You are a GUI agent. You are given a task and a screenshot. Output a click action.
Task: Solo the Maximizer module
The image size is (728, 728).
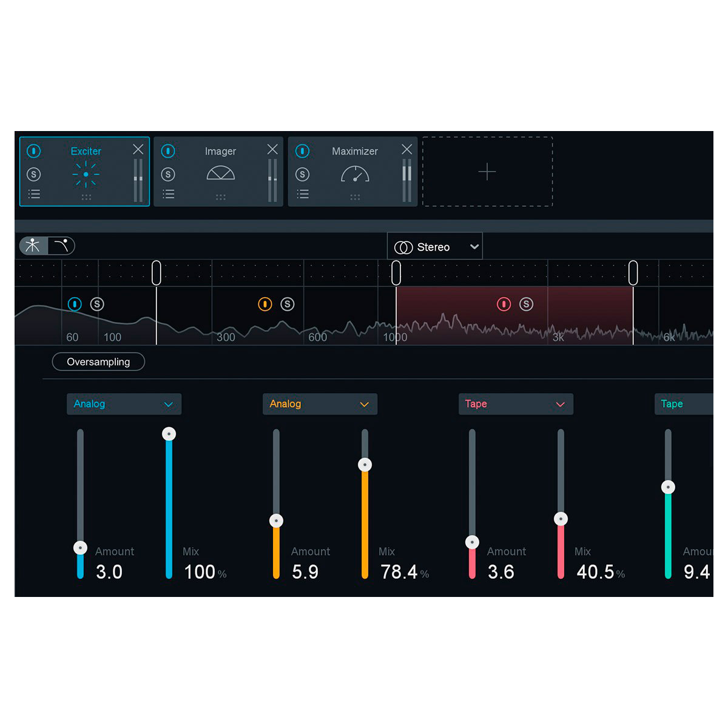point(303,174)
